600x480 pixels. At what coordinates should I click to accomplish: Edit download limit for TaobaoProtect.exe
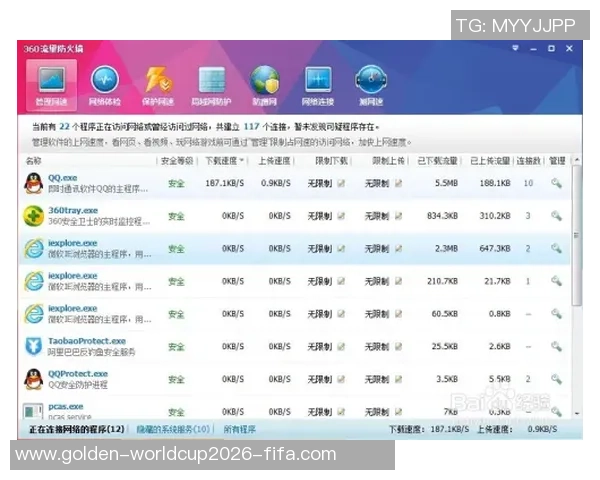coord(341,347)
